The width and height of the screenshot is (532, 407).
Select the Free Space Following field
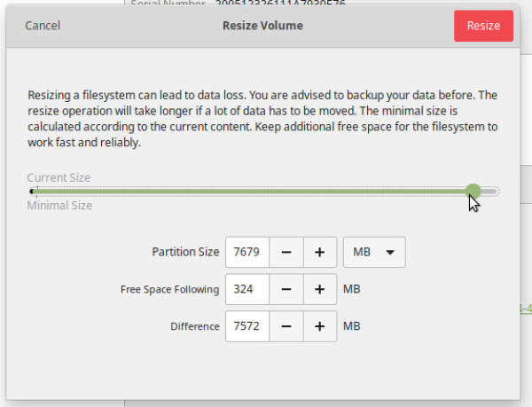(246, 289)
